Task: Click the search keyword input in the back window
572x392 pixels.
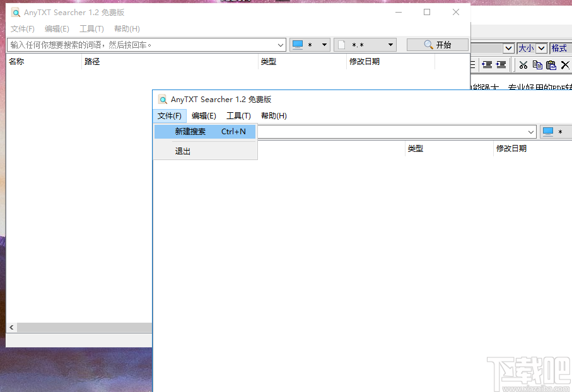Action: pos(143,45)
